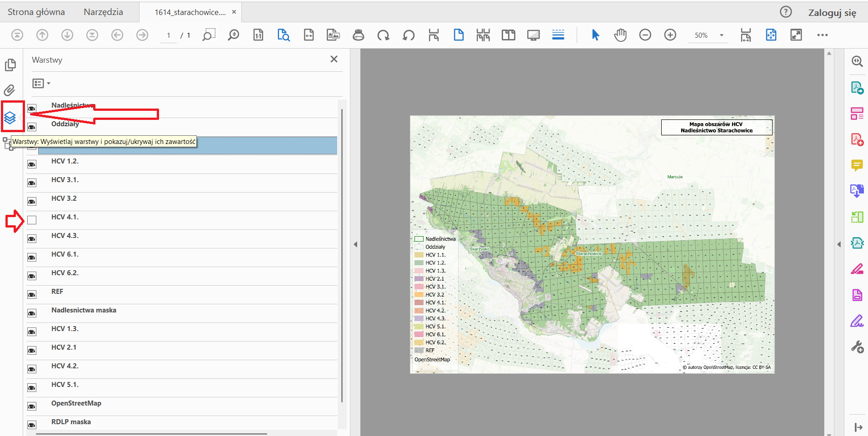Hide the HCV 1.2. layer
Screen dimensions: 868x436
point(32,164)
